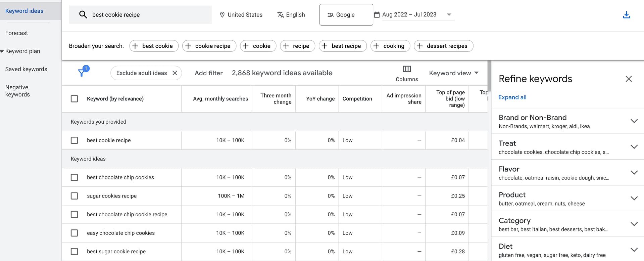The height and width of the screenshot is (261, 644).
Task: Expand the Brand or Non-Brand section
Action: click(x=634, y=121)
